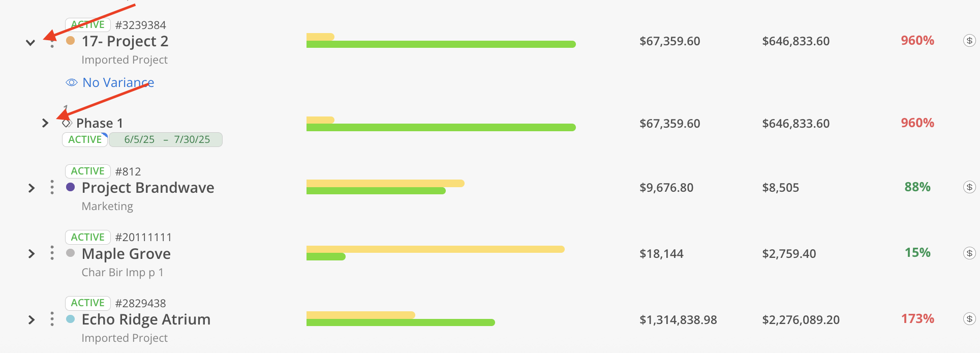The height and width of the screenshot is (353, 980).
Task: Click dollar icon on 17- Project 2 row
Action: 969,41
